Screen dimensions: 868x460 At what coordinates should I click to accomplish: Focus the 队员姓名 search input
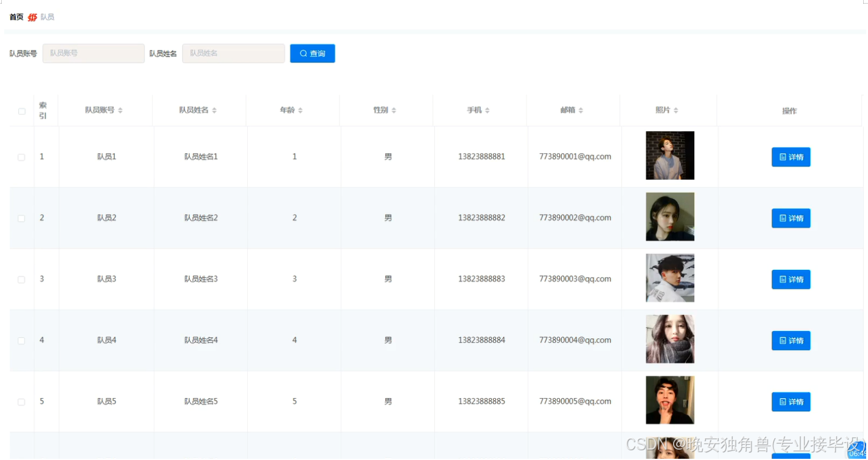click(233, 53)
